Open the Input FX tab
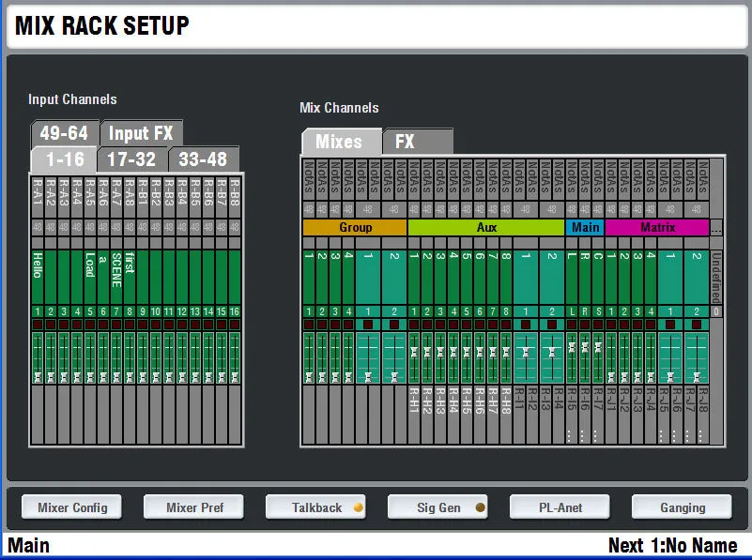 141,133
